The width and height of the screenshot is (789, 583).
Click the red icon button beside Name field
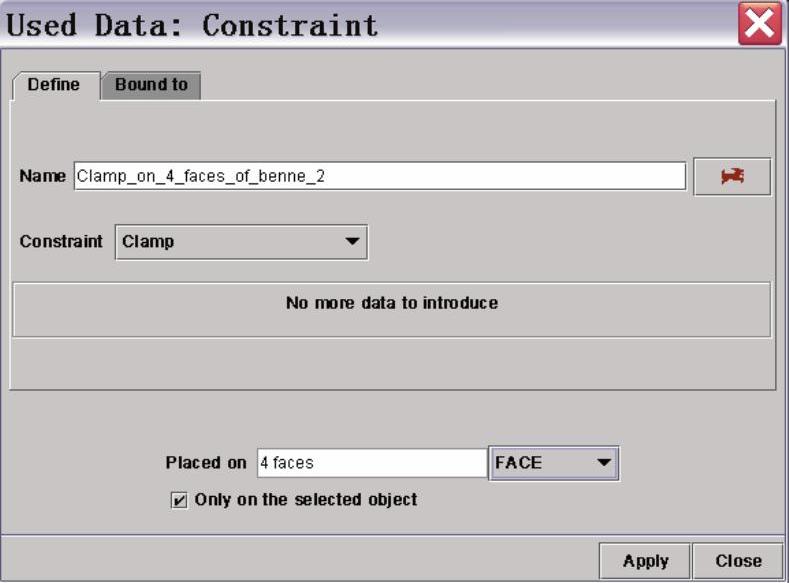pyautogui.click(x=732, y=177)
